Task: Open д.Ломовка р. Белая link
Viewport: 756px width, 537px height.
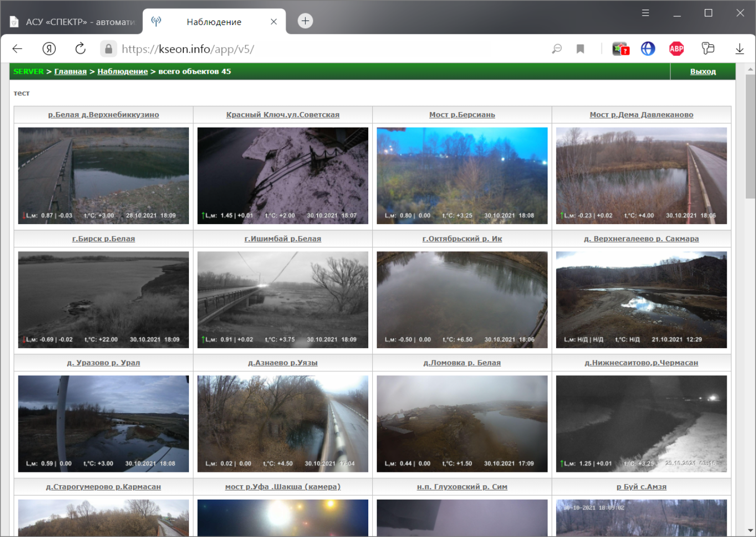Action: point(462,362)
